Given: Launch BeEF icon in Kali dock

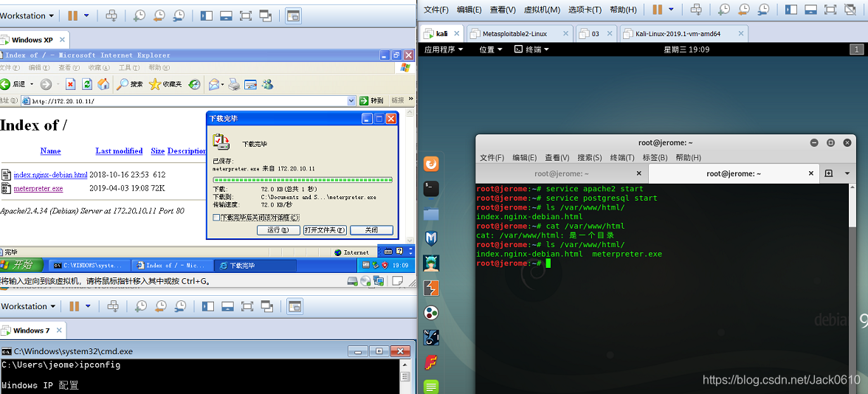Looking at the screenshot, I should (x=431, y=338).
